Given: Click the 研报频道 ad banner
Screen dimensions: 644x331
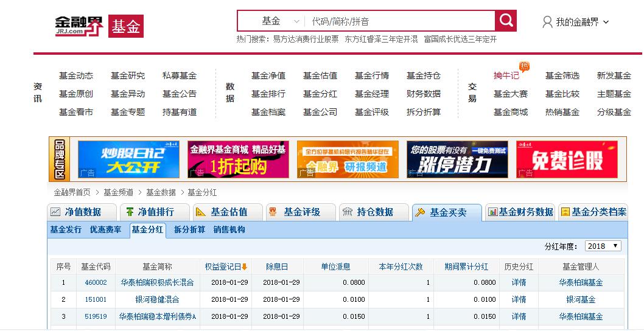Looking at the screenshot, I should (348, 159).
